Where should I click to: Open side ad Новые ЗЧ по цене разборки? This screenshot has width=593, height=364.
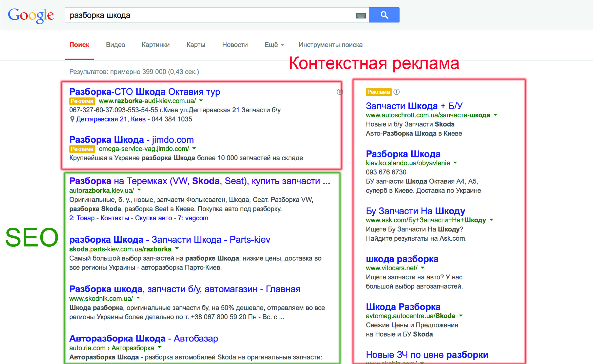tap(427, 355)
